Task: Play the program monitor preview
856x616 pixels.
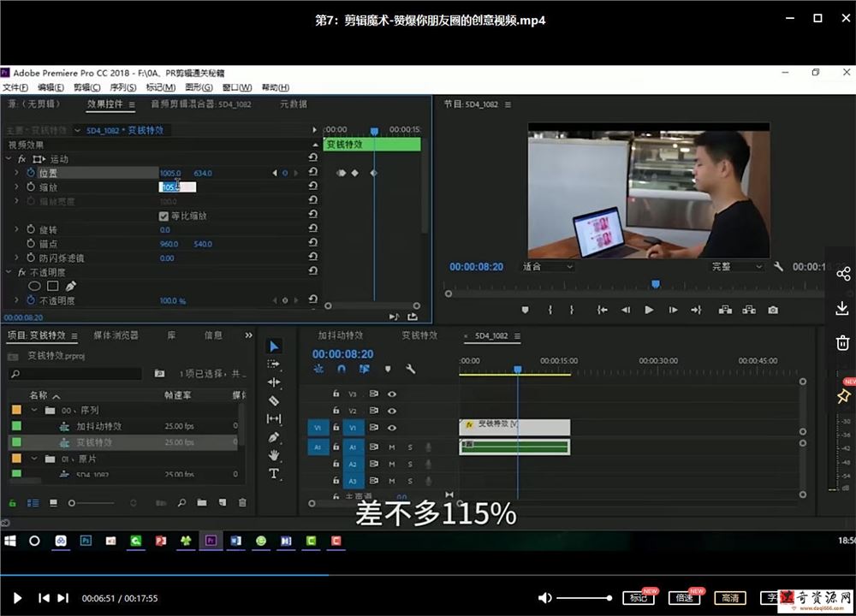Action: point(649,310)
